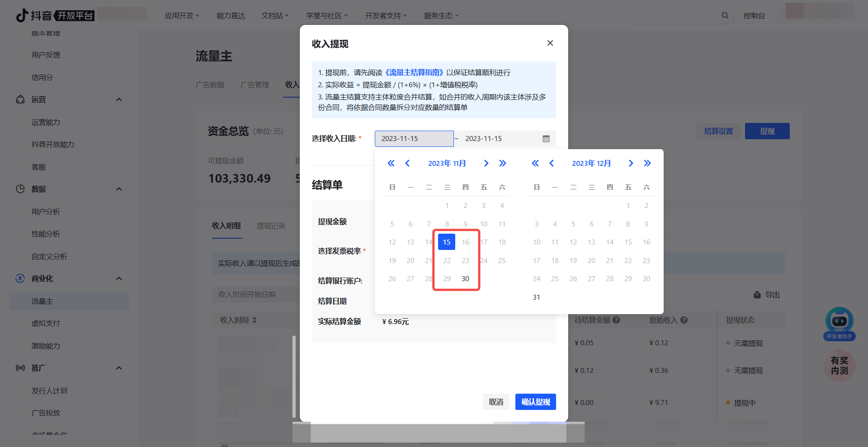Collapse the 运营 sidebar section
The width and height of the screenshot is (868, 447).
(119, 99)
